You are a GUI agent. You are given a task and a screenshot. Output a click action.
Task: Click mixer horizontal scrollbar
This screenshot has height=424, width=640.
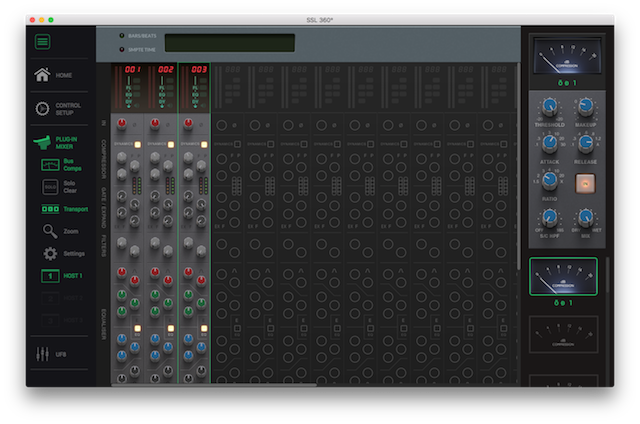tap(214, 384)
